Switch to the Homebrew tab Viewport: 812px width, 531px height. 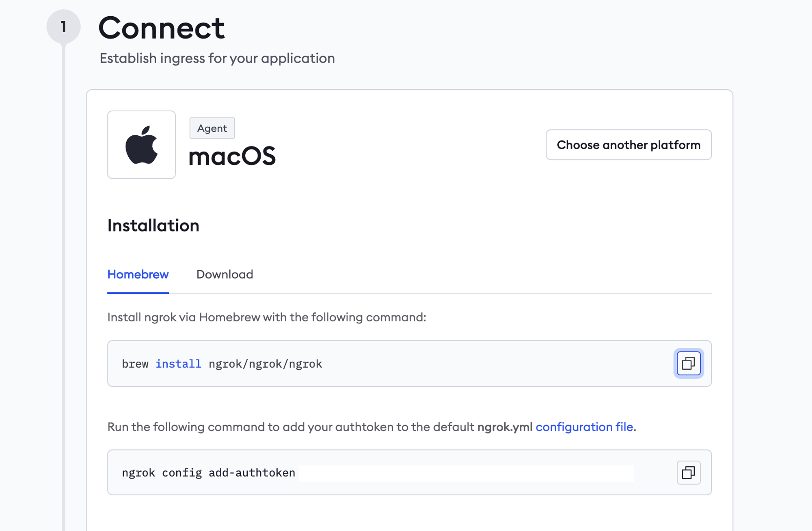click(138, 275)
